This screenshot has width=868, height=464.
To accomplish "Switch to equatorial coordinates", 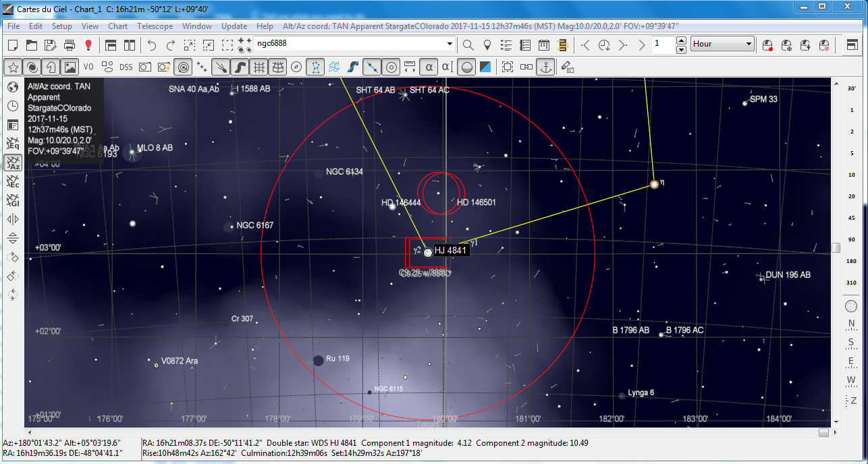I will (13, 144).
